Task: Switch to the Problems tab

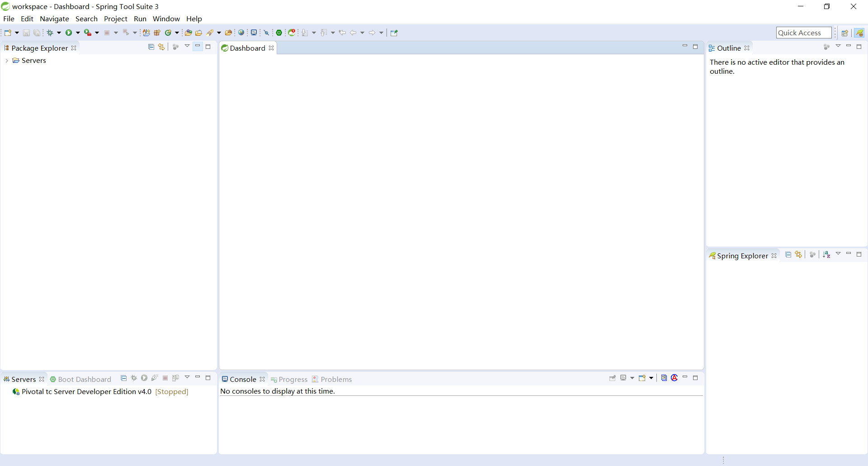Action: point(332,379)
